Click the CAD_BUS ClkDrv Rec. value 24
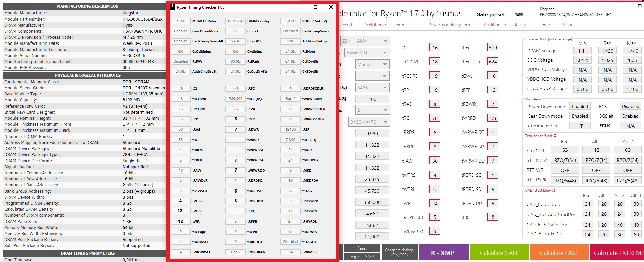 pyautogui.click(x=588, y=204)
